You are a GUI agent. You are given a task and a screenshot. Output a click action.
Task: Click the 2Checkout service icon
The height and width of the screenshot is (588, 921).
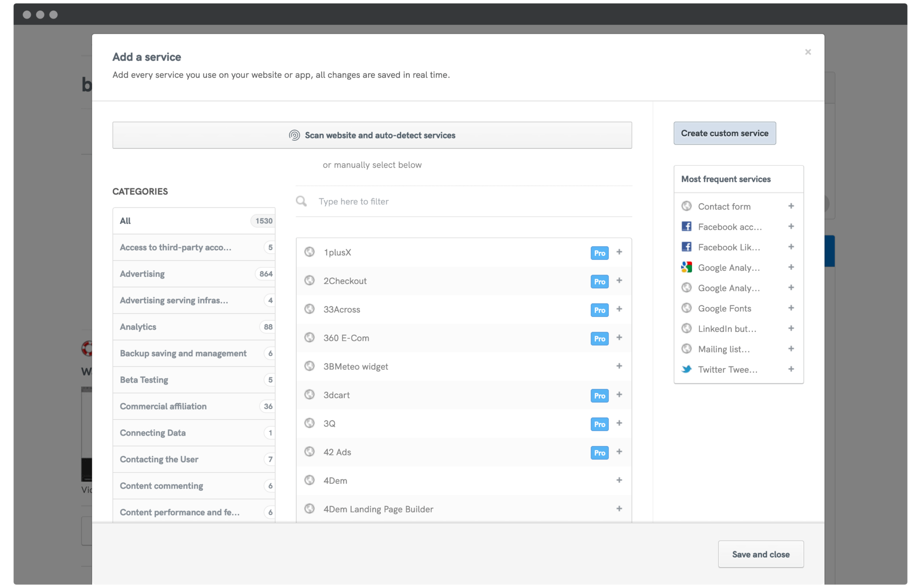[x=310, y=281]
